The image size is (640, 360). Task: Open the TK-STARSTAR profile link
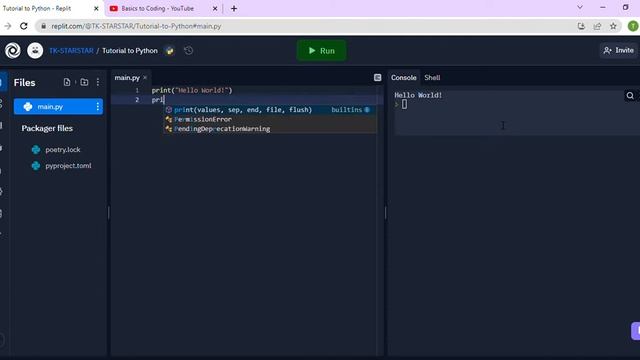pyautogui.click(x=71, y=51)
